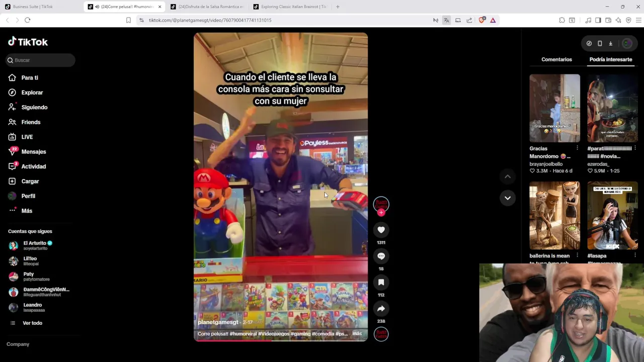Click the get app phone icon
Image resolution: width=644 pixels, height=362 pixels.
pyautogui.click(x=600, y=43)
